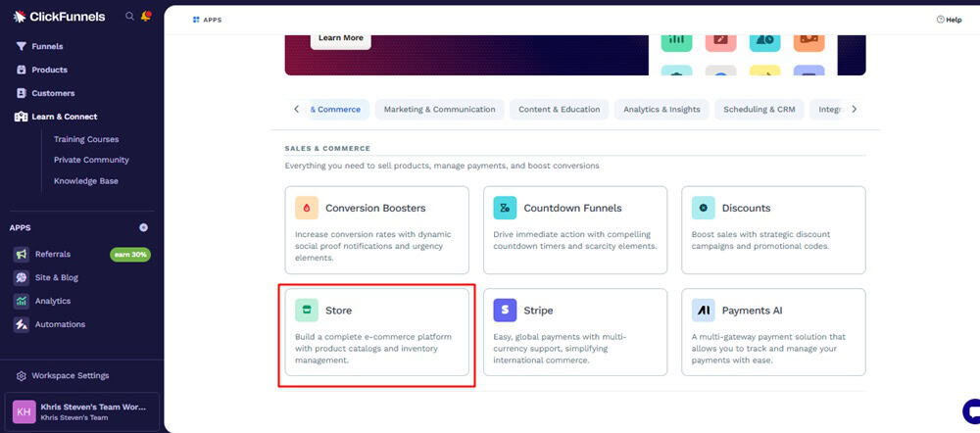980x433 pixels.
Task: Open the Conversion Boosters card title
Action: coord(375,208)
